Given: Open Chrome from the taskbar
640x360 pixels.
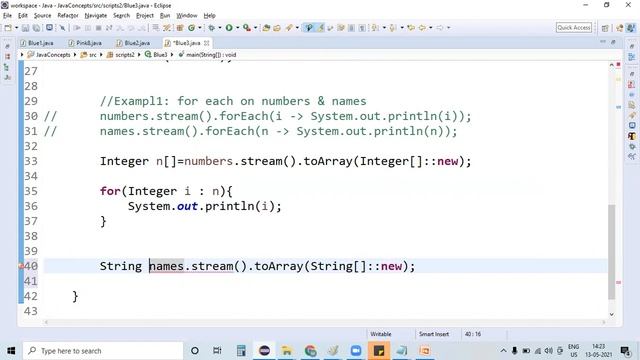Looking at the screenshot, I should coord(310,351).
